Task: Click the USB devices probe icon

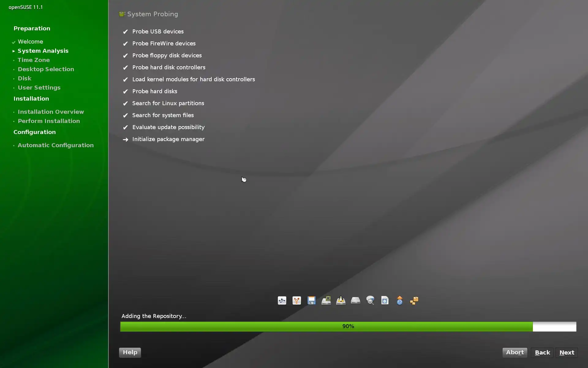Action: pos(282,301)
